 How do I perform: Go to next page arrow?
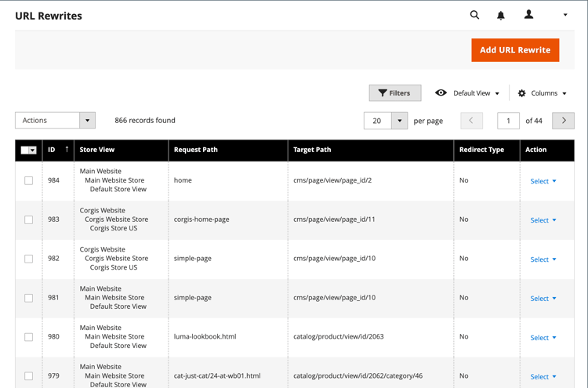[x=563, y=121]
